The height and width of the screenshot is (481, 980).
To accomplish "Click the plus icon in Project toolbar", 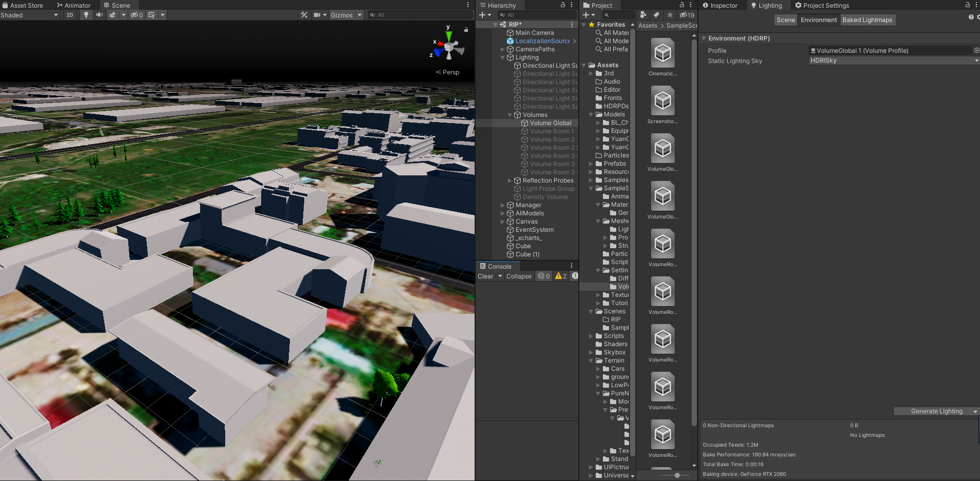I will pos(585,15).
